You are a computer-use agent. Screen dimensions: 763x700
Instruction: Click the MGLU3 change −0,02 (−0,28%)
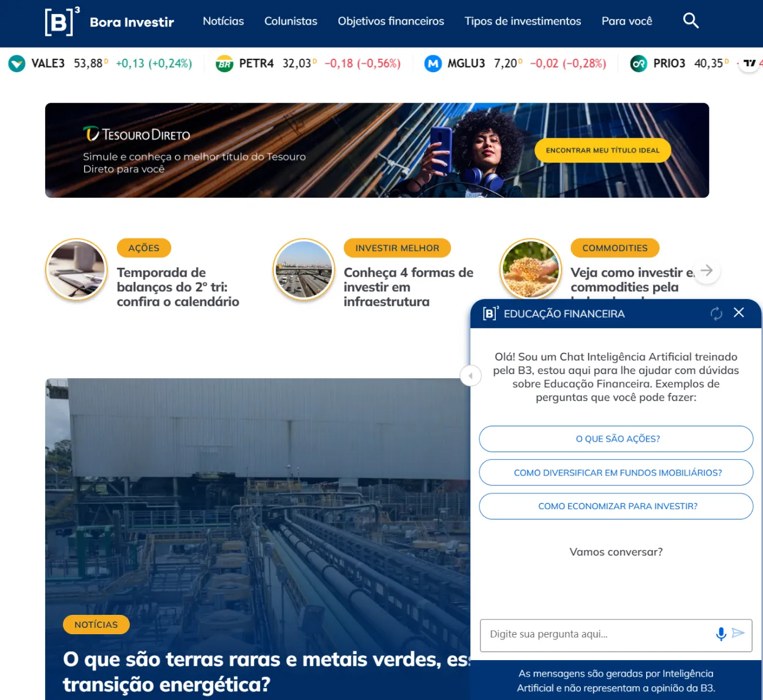pos(568,63)
